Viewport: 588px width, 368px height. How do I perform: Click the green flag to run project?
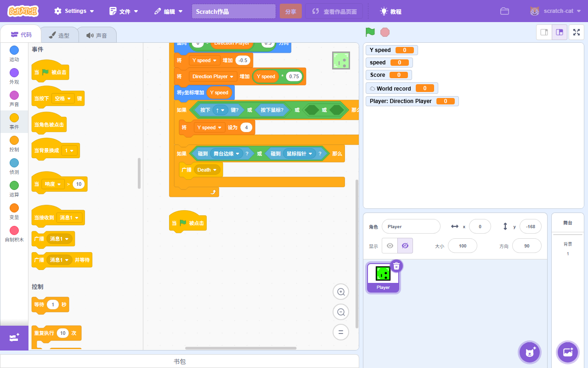point(370,32)
